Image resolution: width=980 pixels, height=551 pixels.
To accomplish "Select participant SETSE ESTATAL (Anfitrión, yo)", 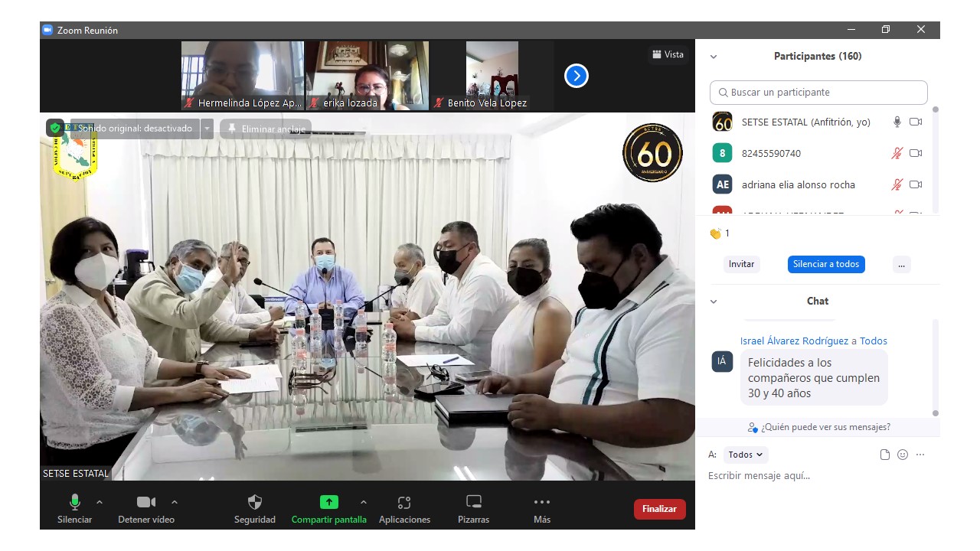I will point(817,122).
